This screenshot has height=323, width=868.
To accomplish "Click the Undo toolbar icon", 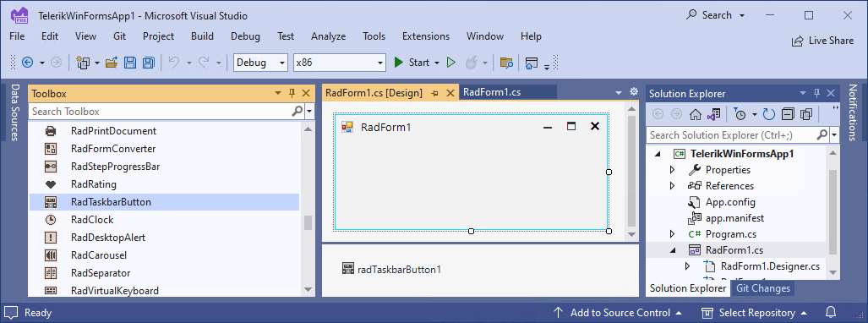I will pos(174,63).
